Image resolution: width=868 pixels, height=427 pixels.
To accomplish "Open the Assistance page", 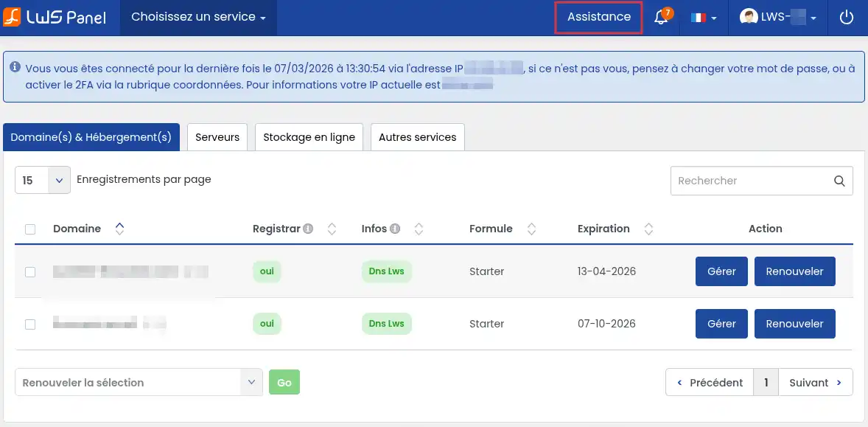I will 598,18.
